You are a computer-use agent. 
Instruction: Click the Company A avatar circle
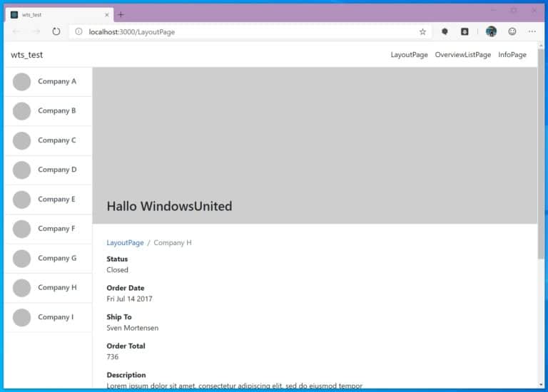pyautogui.click(x=21, y=82)
